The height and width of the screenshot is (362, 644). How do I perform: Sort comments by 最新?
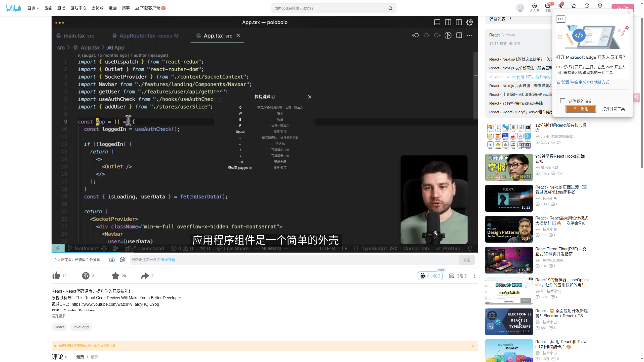coord(95,357)
